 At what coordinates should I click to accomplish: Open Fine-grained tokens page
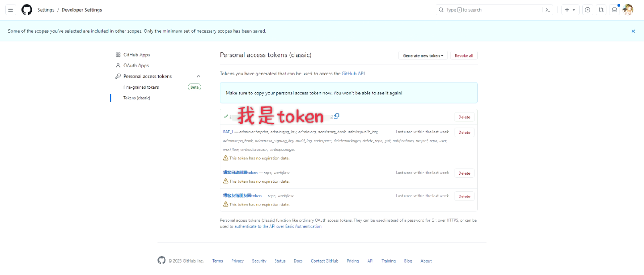point(141,87)
